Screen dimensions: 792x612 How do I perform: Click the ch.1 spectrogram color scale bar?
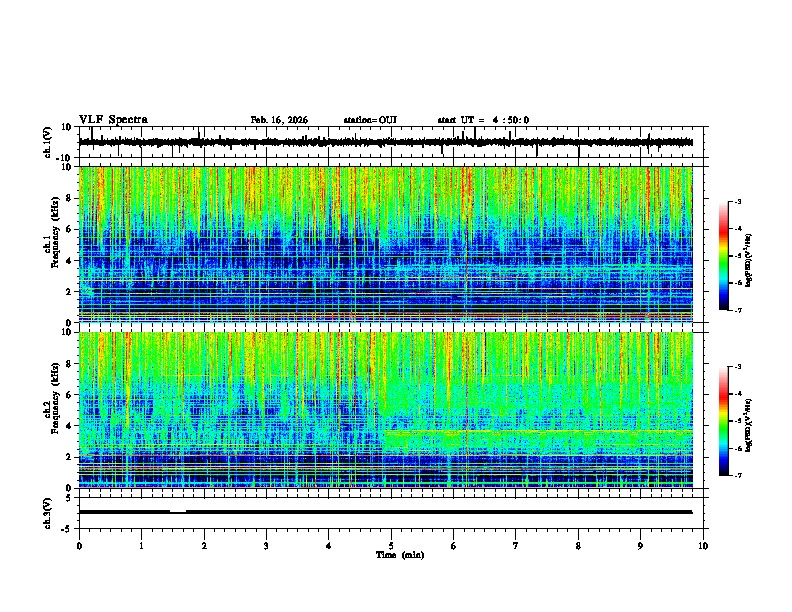click(x=724, y=256)
